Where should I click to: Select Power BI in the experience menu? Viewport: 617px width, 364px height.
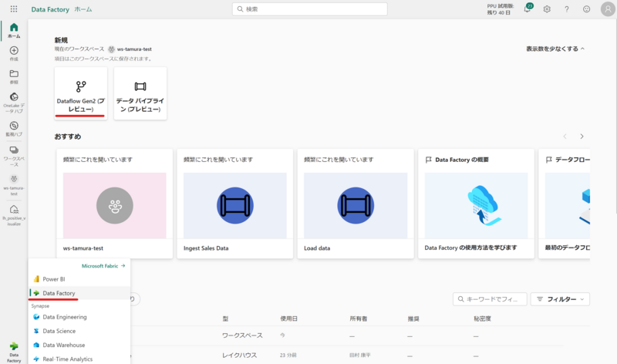[x=79, y=279]
